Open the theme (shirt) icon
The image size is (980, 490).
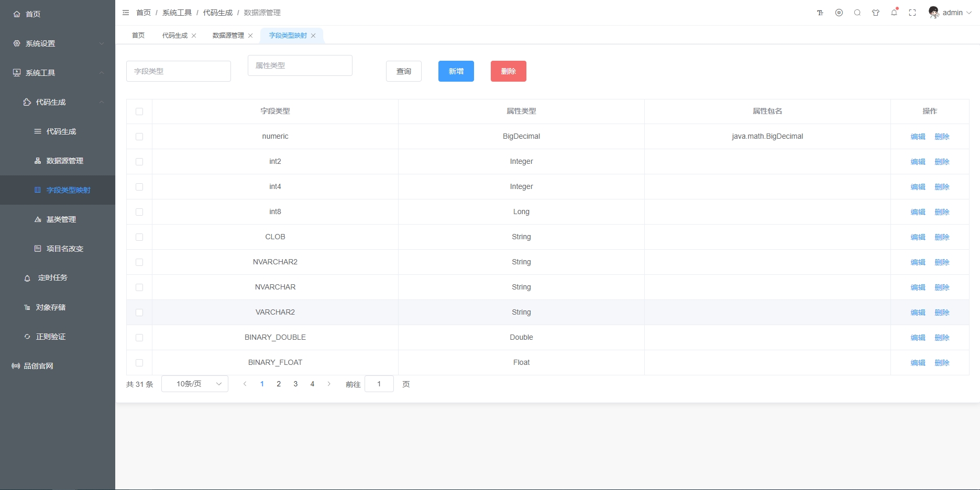pyautogui.click(x=876, y=13)
